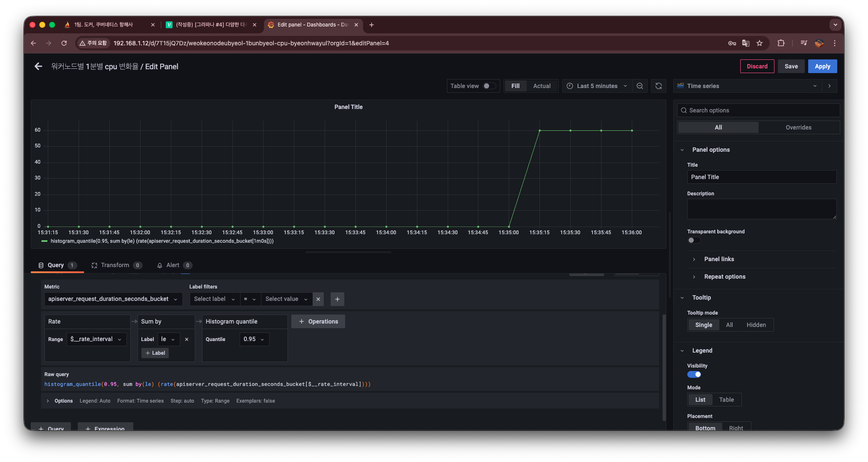Enable Transparent background switch
868x462 pixels.
coord(694,240)
